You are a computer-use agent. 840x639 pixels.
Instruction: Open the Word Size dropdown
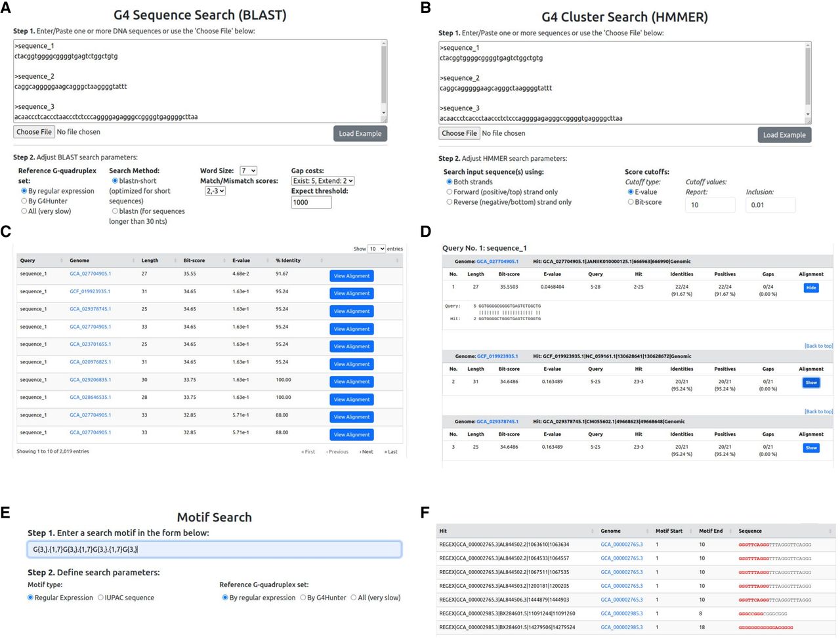pos(248,171)
